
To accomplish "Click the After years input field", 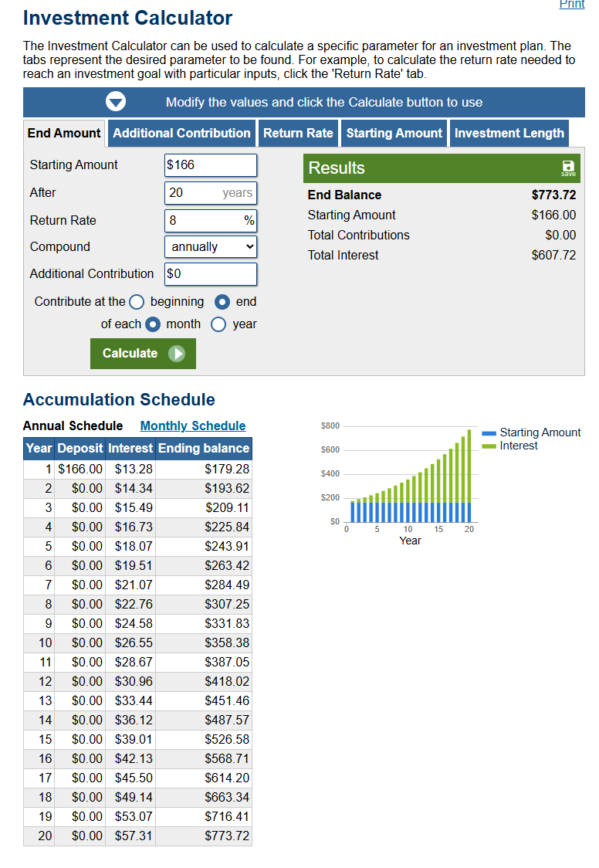I will click(x=211, y=192).
